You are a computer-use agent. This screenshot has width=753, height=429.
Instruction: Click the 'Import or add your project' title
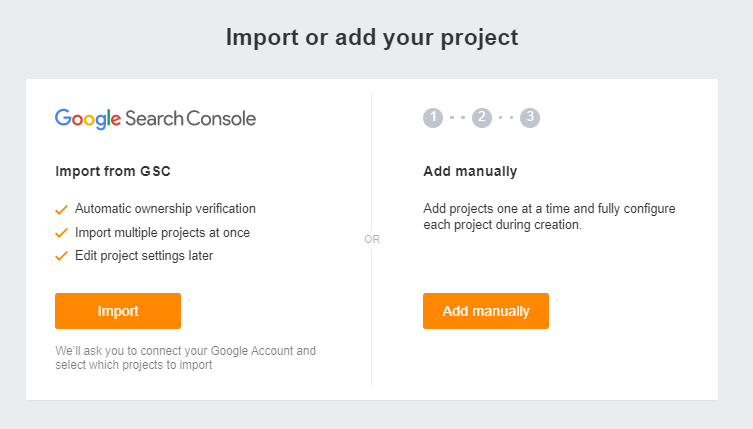(372, 38)
